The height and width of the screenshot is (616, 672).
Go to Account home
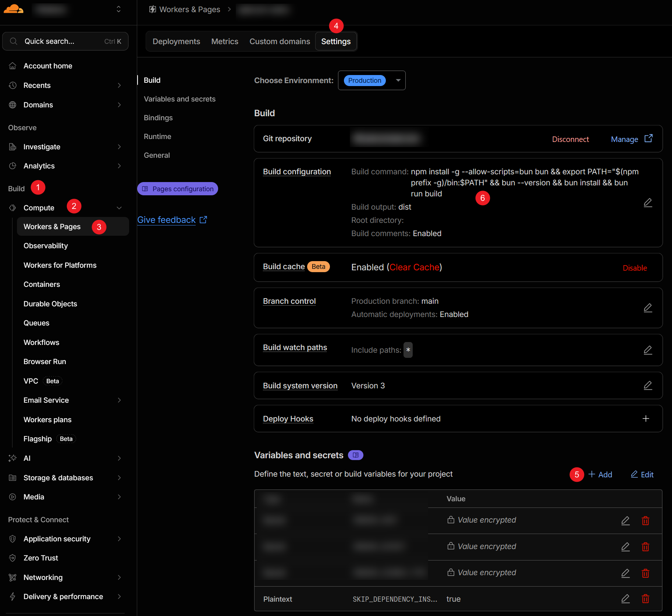[x=48, y=66]
